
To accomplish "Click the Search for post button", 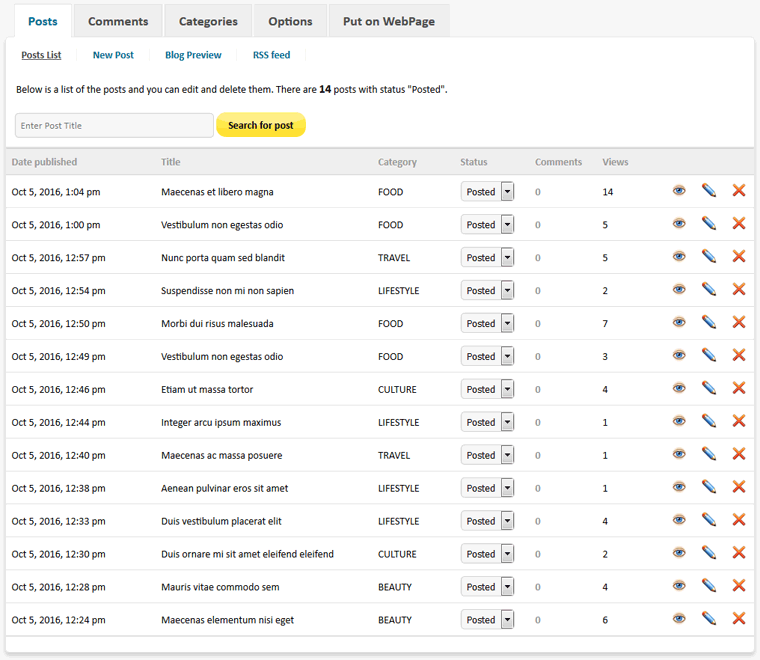I will [261, 125].
